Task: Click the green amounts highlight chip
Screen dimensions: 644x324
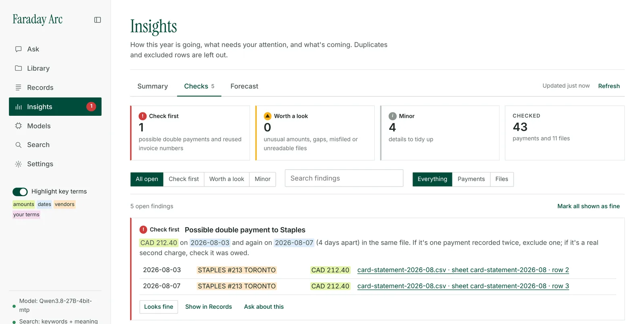Action: coord(24,204)
